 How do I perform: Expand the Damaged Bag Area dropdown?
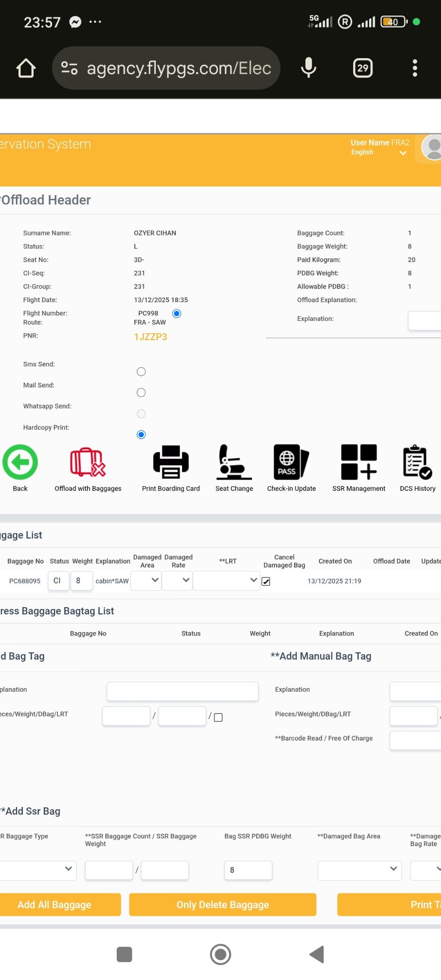[x=359, y=870]
